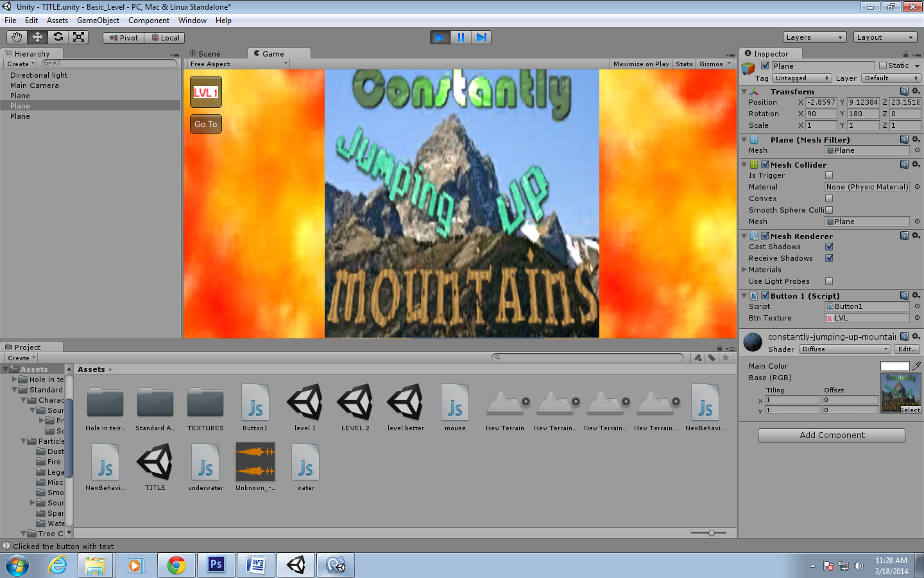924x578 pixels.
Task: Switch to the Scene tab
Action: (x=205, y=54)
